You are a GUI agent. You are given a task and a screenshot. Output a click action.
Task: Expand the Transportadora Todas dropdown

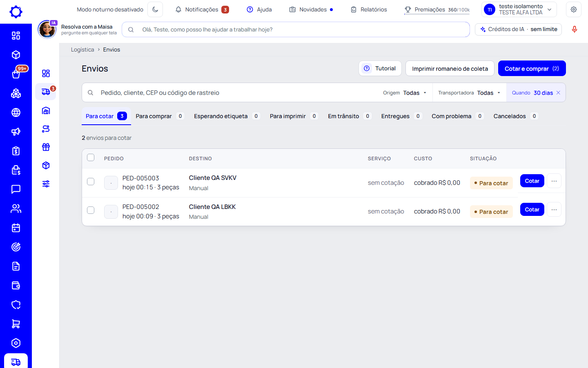[469, 93]
